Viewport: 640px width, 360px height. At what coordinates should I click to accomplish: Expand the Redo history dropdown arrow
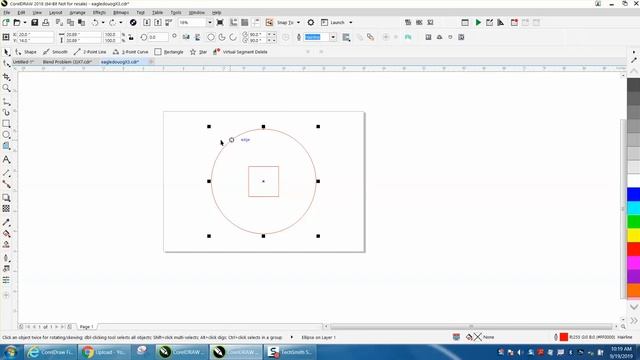[x=120, y=22]
